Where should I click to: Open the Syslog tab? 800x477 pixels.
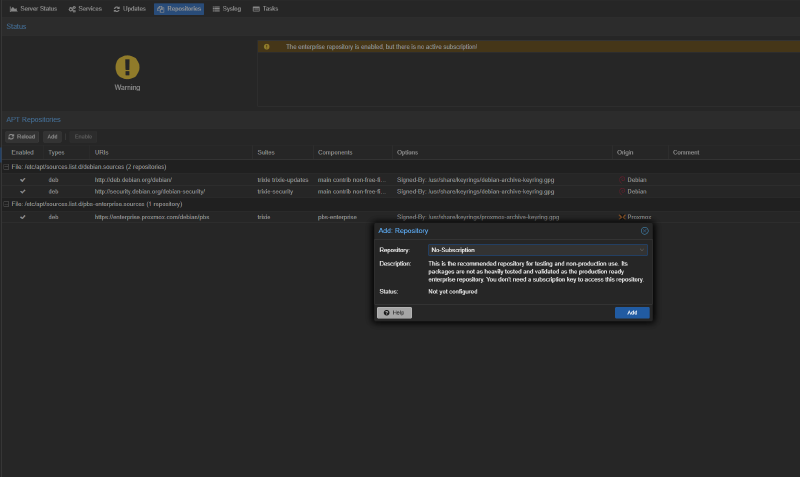[227, 9]
